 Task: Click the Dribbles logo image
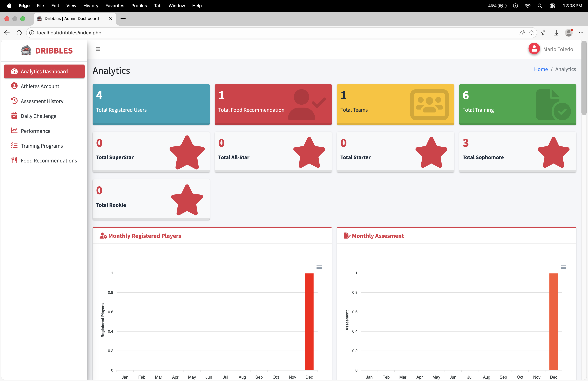click(x=26, y=50)
